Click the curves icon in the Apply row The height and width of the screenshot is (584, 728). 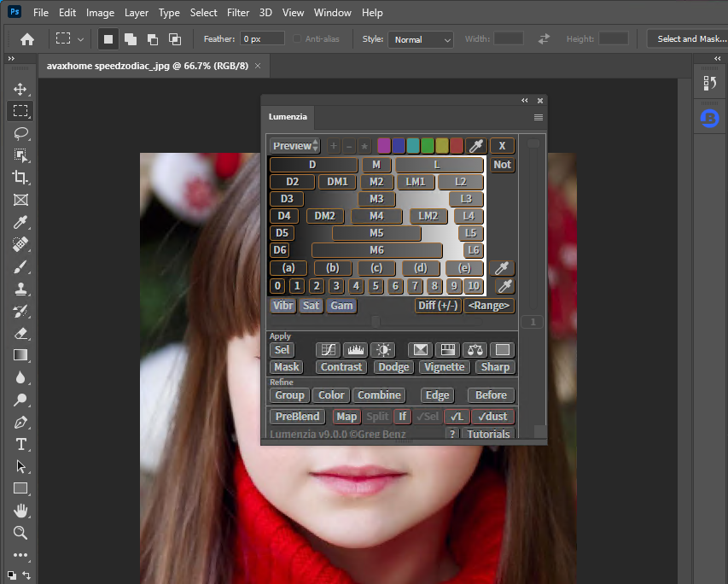[327, 349]
